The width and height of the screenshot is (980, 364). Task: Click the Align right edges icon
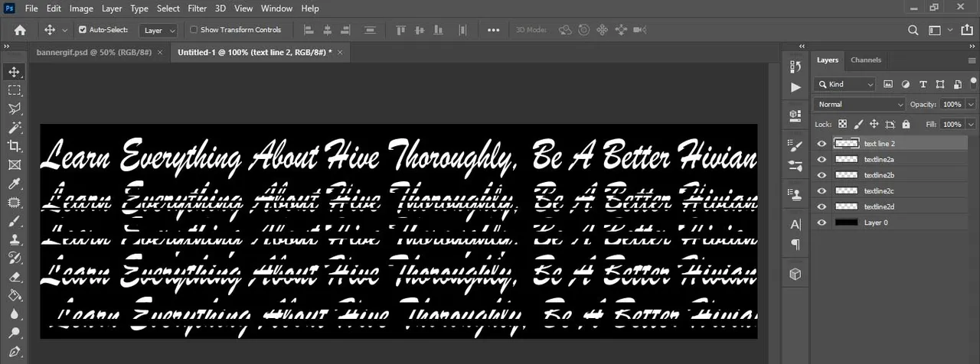(346, 30)
